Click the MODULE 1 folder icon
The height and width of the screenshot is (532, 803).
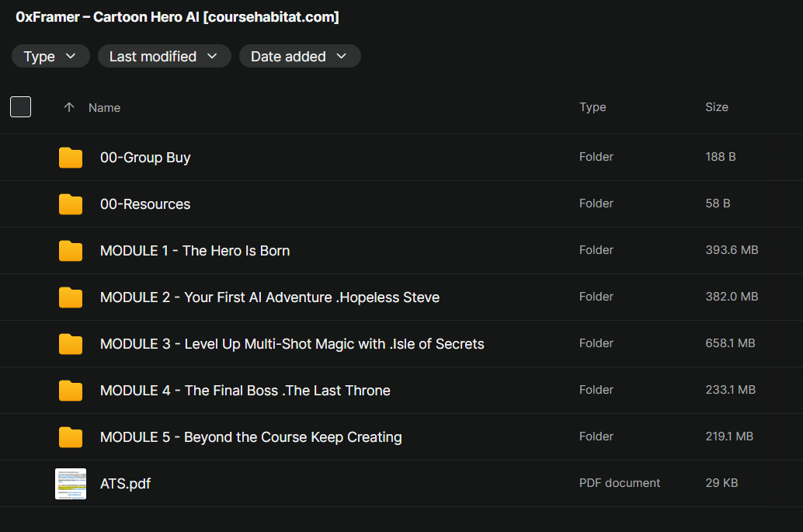pos(71,251)
